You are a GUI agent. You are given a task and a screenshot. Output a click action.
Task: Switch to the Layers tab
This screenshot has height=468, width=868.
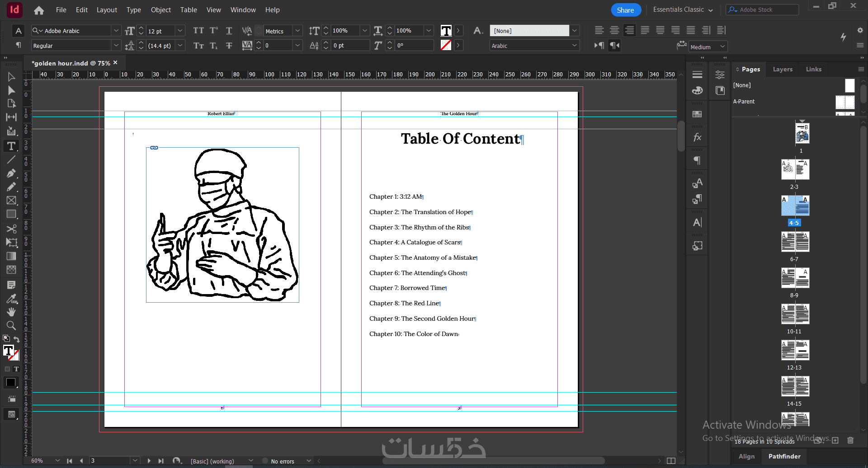(x=782, y=69)
